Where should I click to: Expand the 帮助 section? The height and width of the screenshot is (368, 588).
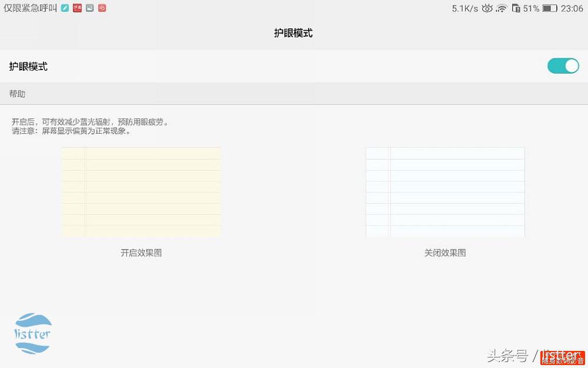pyautogui.click(x=17, y=94)
